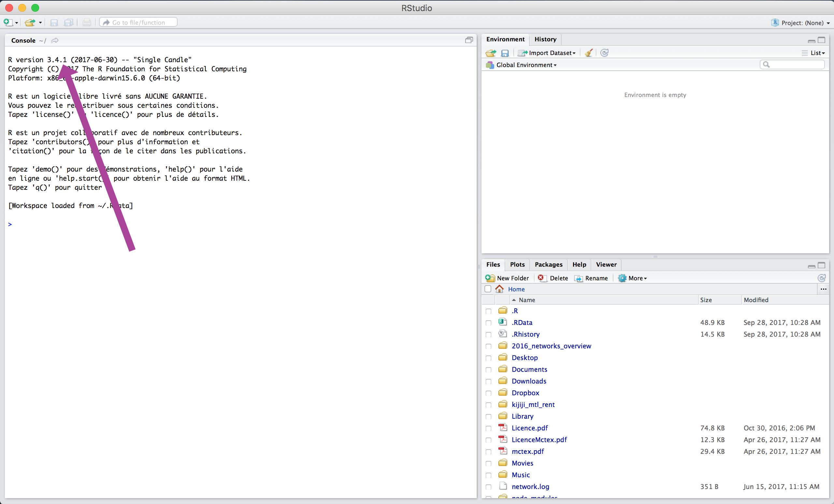Click the Licence.pdf file icon
This screenshot has width=834, height=504.
pos(503,427)
